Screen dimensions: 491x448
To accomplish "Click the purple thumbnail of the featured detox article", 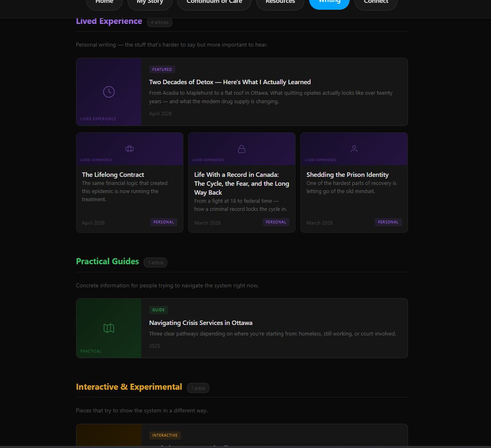I will 109,92.
